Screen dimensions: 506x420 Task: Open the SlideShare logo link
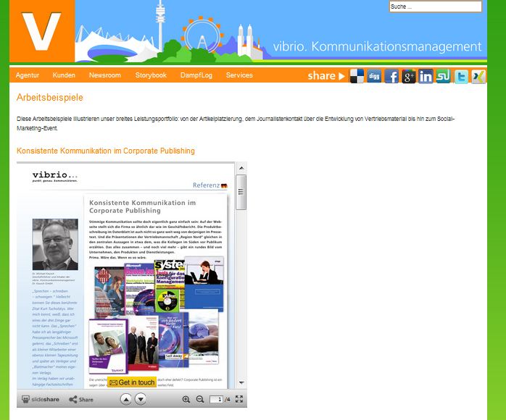(41, 400)
